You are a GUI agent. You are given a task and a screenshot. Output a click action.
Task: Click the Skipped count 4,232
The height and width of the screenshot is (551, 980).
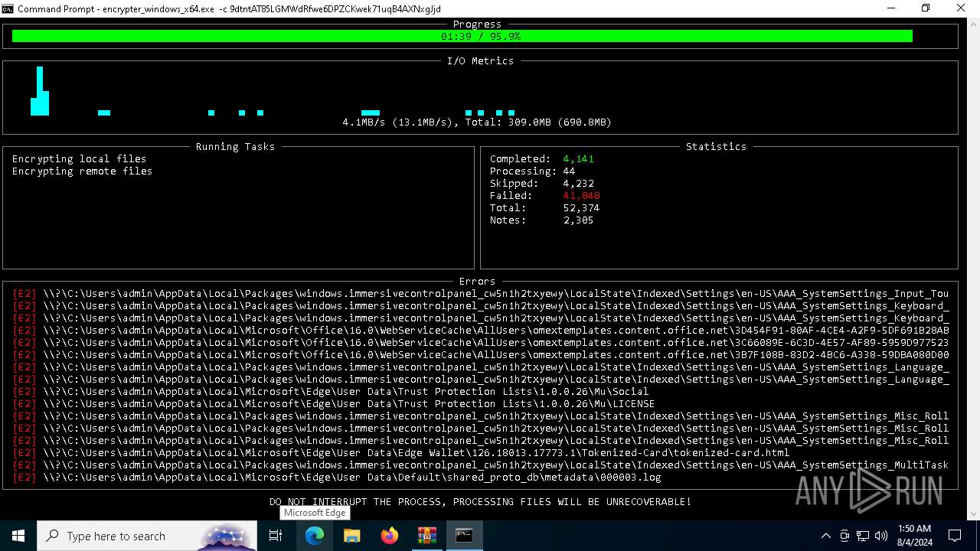(x=578, y=184)
